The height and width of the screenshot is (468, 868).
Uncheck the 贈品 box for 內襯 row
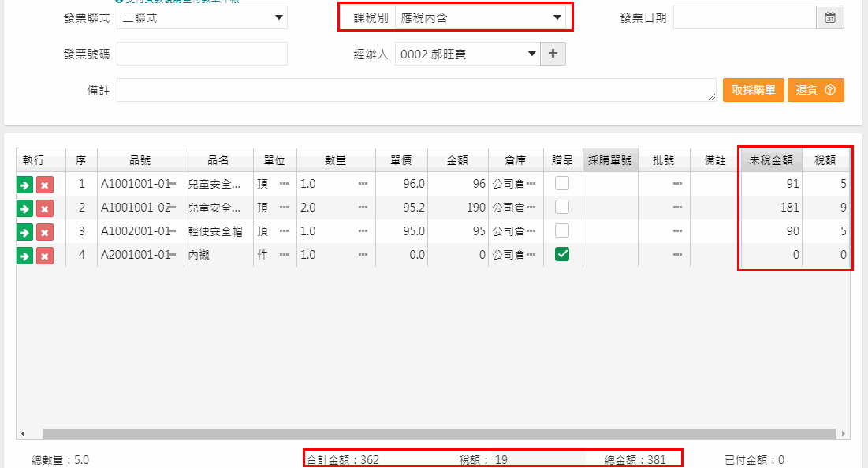(x=562, y=254)
